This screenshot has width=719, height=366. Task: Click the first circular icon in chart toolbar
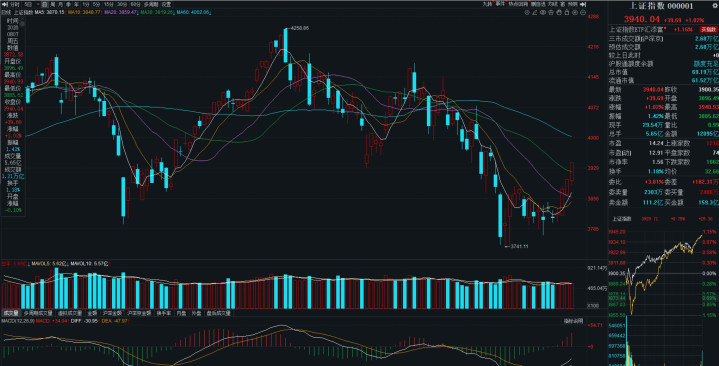click(x=527, y=12)
